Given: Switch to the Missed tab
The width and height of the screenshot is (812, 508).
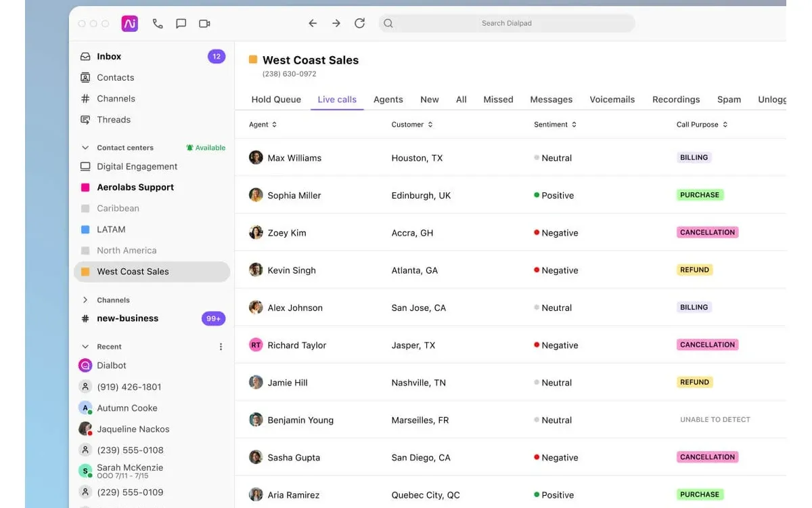Looking at the screenshot, I should 499,100.
